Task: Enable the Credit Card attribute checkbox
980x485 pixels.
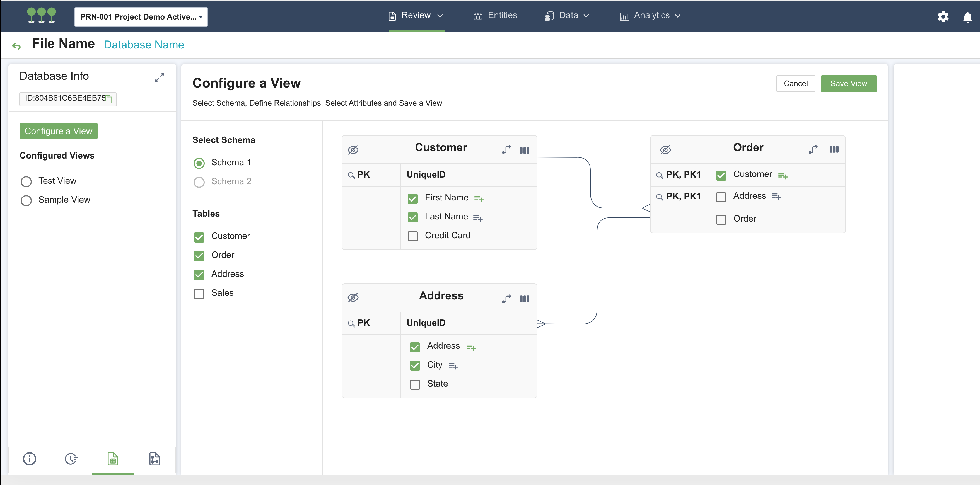Action: (412, 236)
